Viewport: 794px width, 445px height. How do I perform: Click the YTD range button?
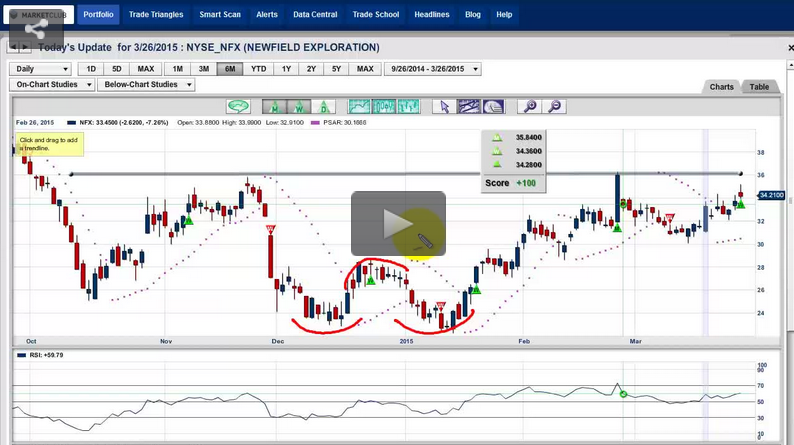pyautogui.click(x=258, y=69)
